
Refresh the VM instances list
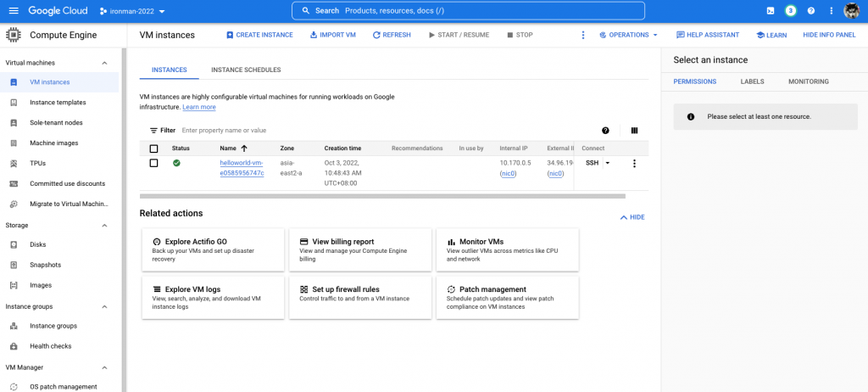[x=392, y=35]
